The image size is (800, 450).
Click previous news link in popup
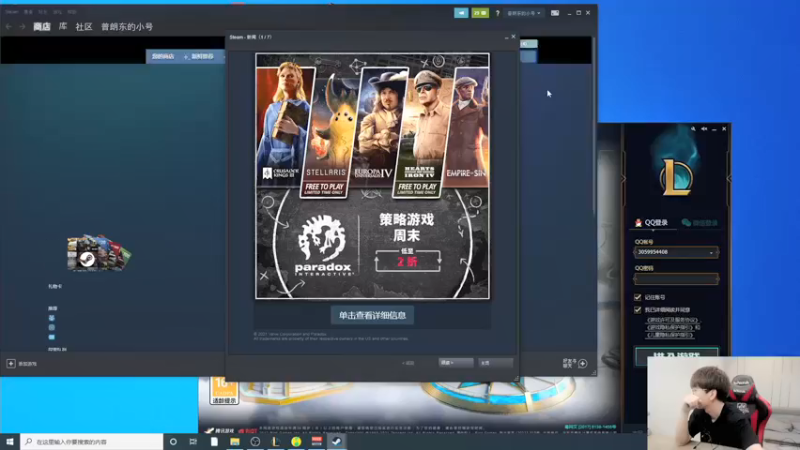[x=408, y=363]
